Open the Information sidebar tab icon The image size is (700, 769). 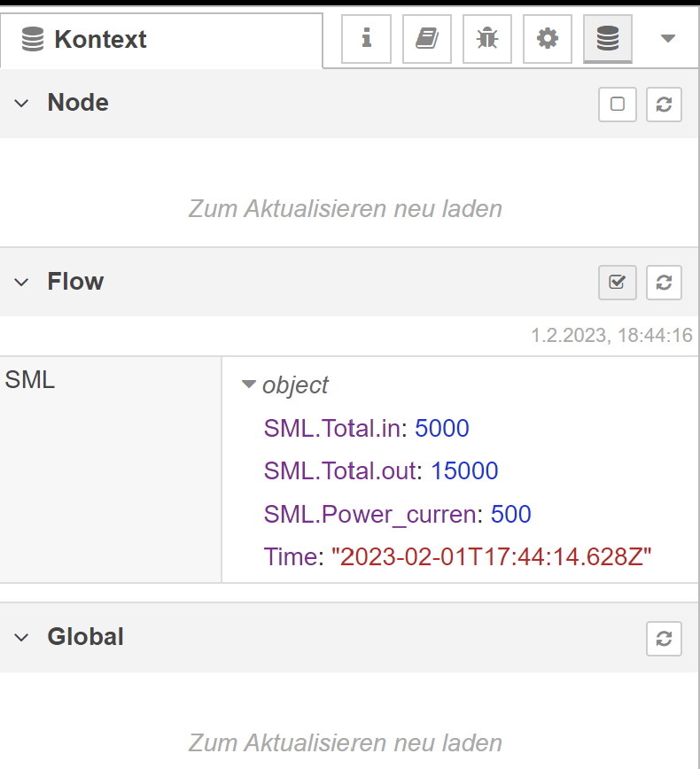[367, 39]
